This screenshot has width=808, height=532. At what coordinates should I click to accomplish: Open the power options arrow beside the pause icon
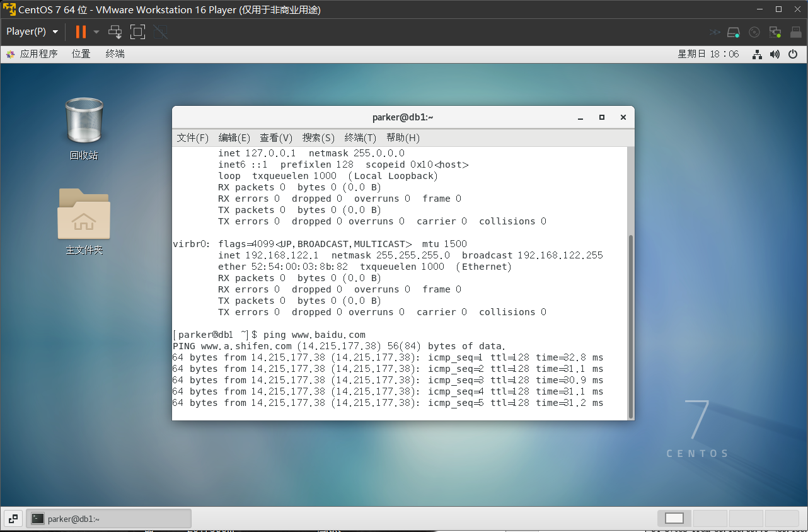coord(96,32)
